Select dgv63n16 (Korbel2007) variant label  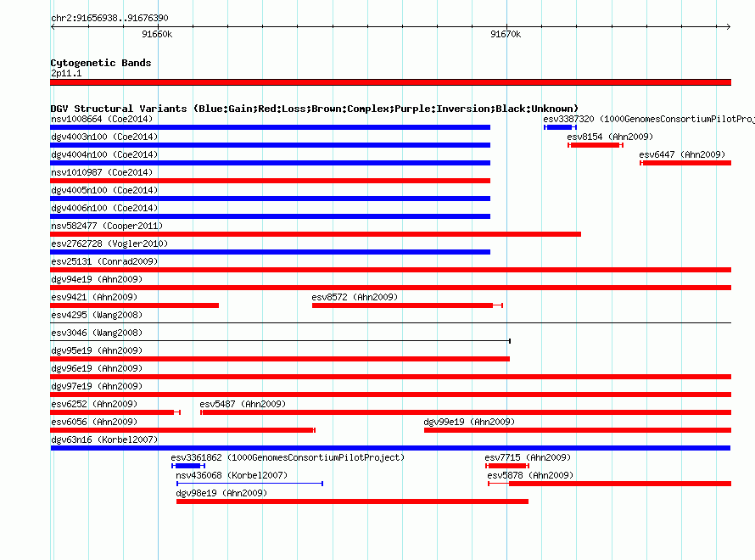(104, 440)
